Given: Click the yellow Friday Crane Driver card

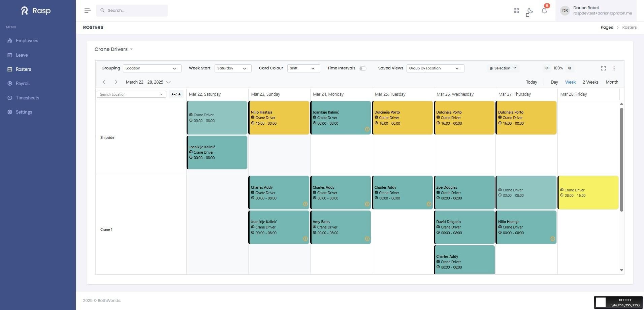Looking at the screenshot, I should (588, 193).
